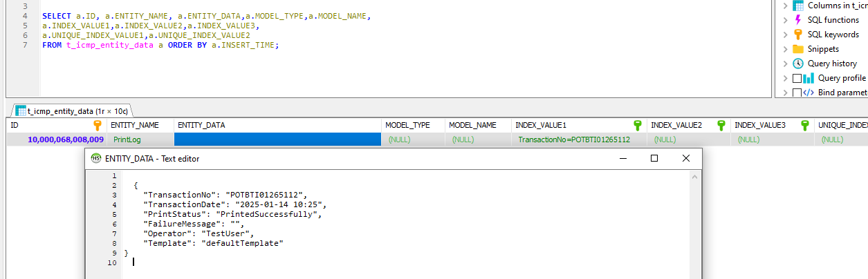This screenshot has width=868, height=279.
Task: Click the green key icon in INDEX_VALUE1 header
Action: [x=637, y=125]
